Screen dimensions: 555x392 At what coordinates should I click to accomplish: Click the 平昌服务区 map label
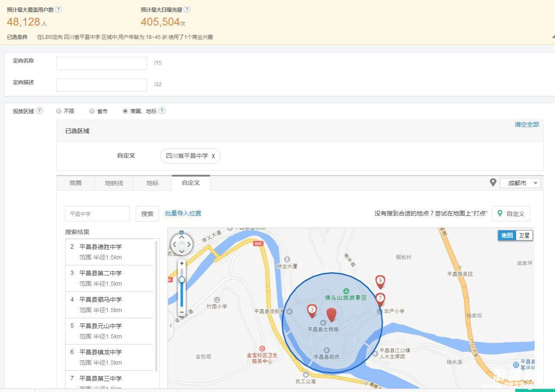(x=460, y=274)
